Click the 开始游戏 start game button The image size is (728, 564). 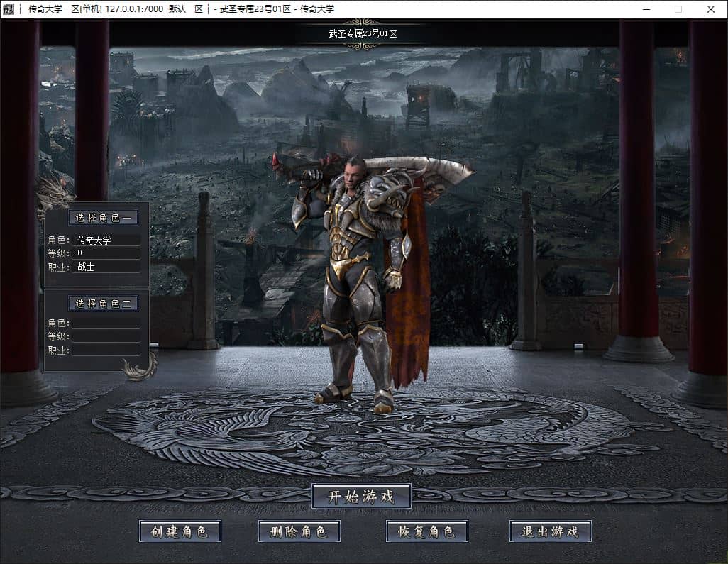pos(361,496)
